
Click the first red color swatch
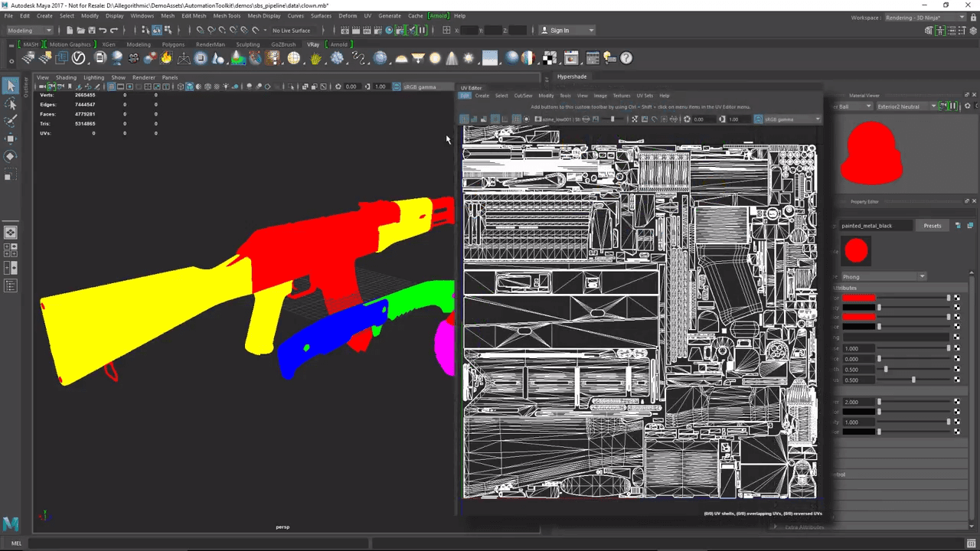[x=858, y=298]
